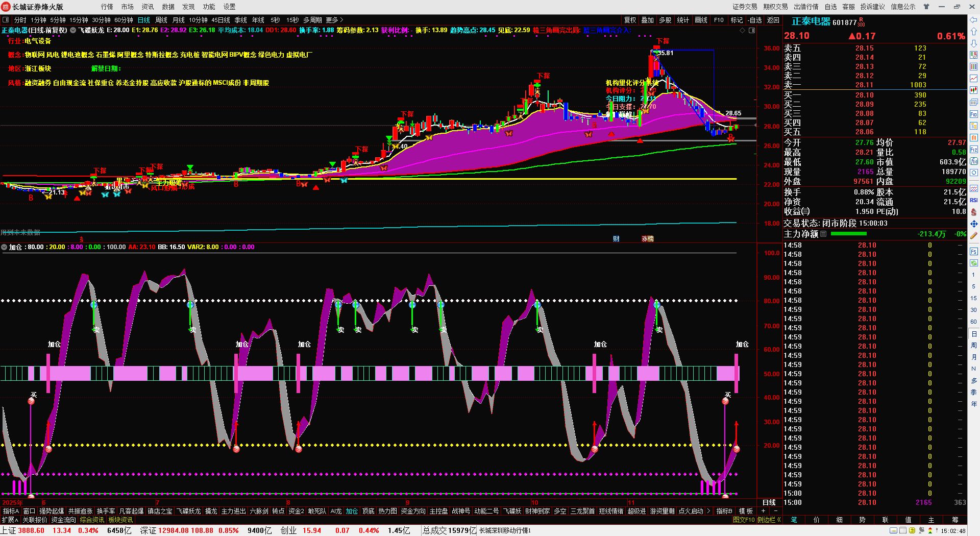
Task: Click the 主力净额 green progress bar
Action: coord(849,234)
